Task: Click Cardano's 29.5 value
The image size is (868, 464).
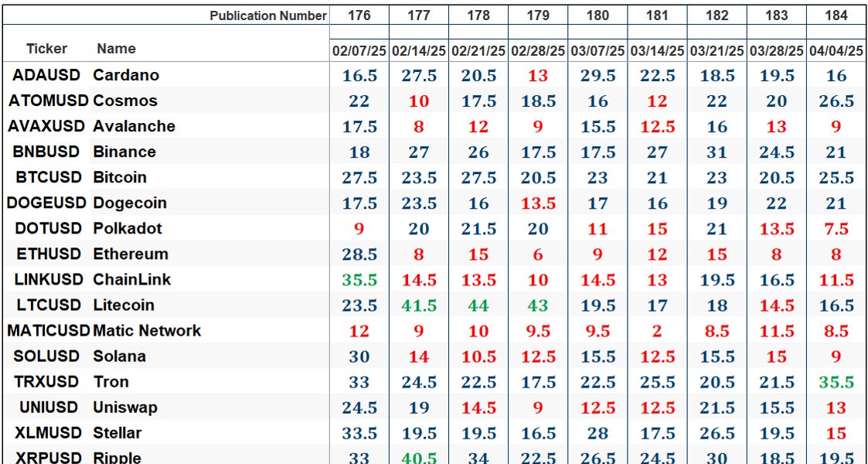Action: [x=597, y=75]
